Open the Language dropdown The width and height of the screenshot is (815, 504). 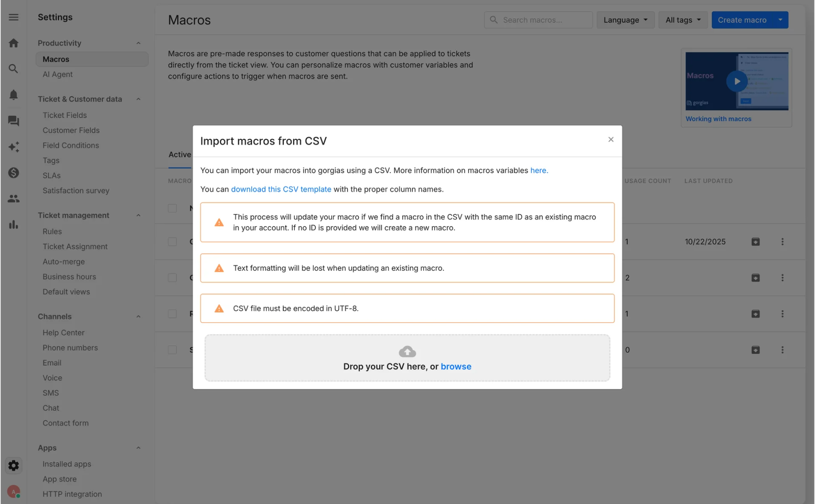click(625, 20)
